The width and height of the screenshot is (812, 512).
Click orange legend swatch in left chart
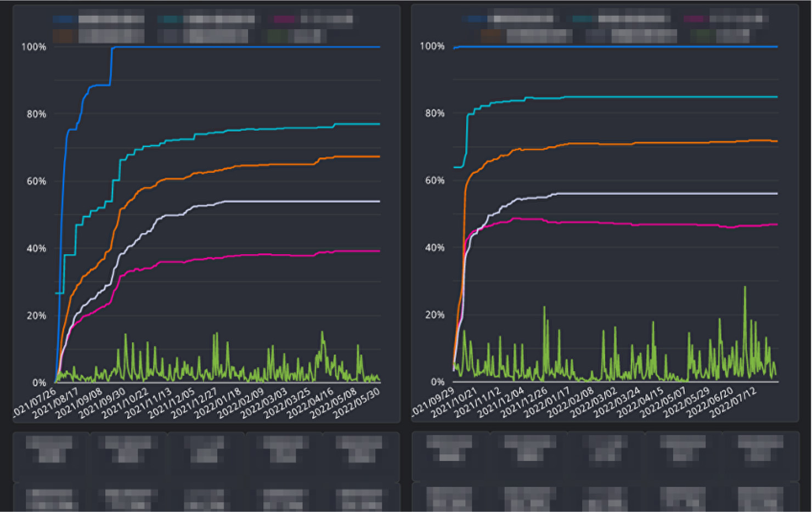[63, 36]
